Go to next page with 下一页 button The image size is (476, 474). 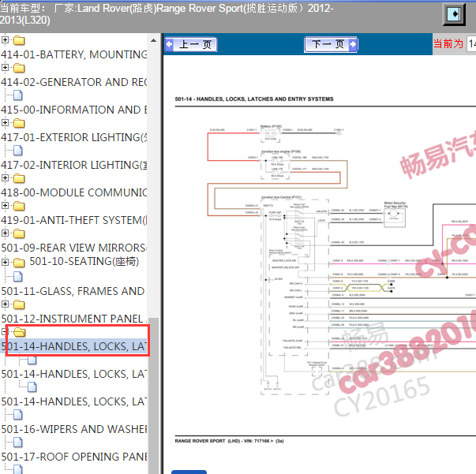point(331,45)
